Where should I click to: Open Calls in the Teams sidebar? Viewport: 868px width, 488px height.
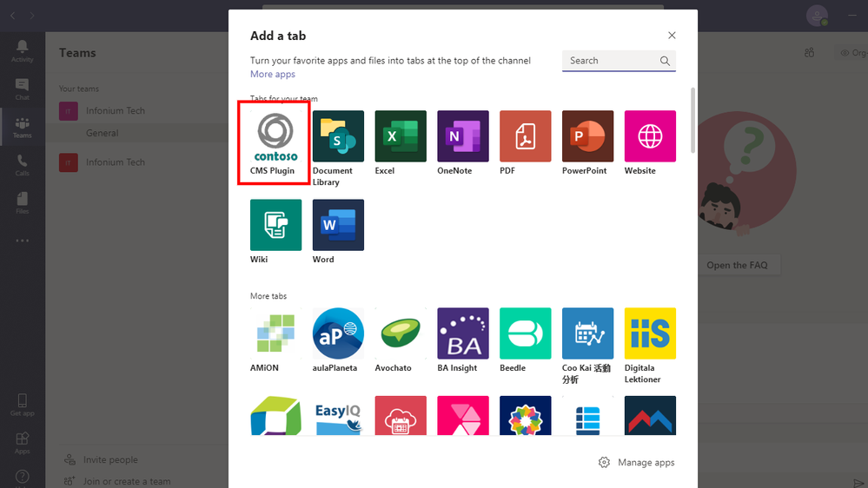(x=22, y=165)
